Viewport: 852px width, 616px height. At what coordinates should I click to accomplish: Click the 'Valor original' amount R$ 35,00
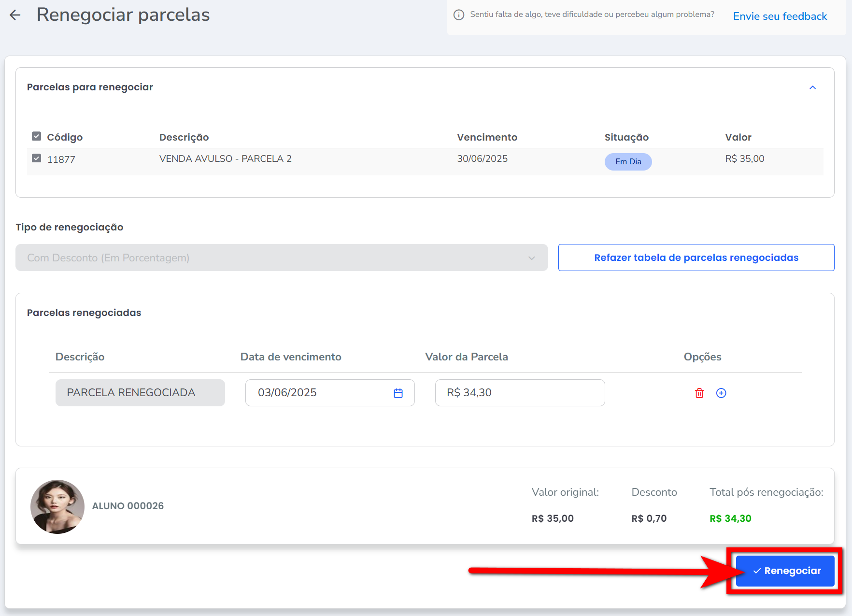553,518
